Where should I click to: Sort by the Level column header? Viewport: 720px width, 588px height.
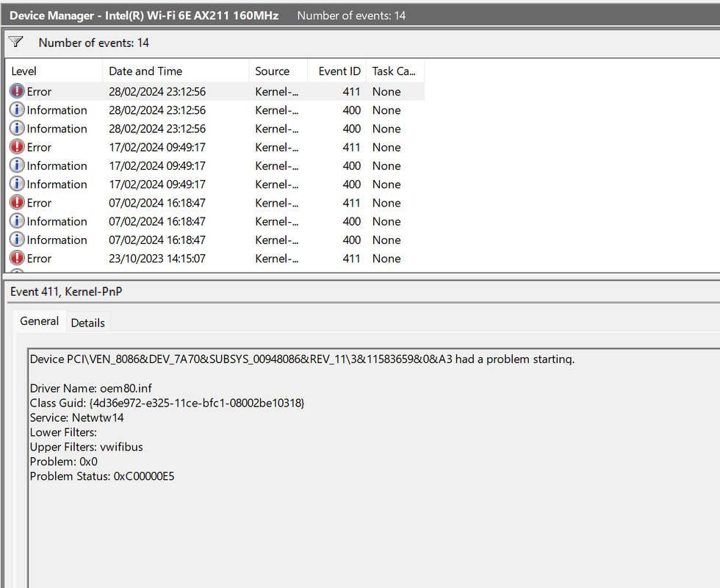pos(54,71)
